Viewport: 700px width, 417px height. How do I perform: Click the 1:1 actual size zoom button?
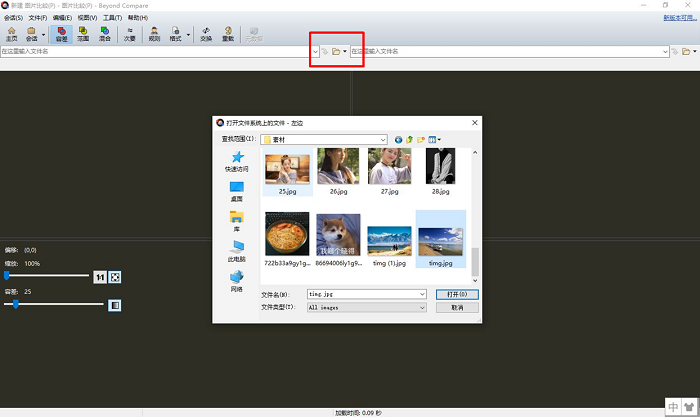[x=100, y=277]
